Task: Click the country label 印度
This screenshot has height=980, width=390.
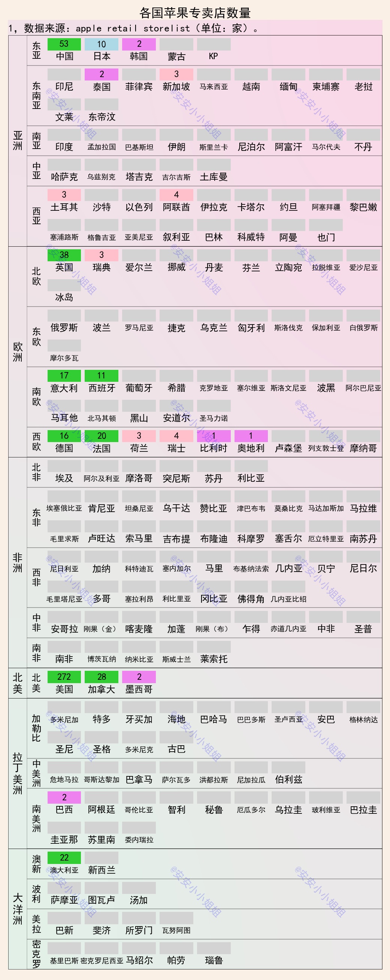Action: pos(64,147)
